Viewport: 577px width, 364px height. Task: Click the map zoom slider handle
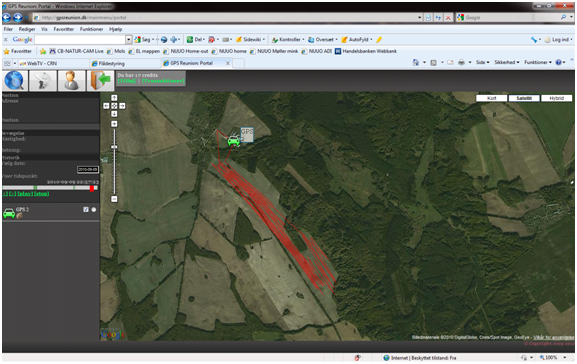114,147
